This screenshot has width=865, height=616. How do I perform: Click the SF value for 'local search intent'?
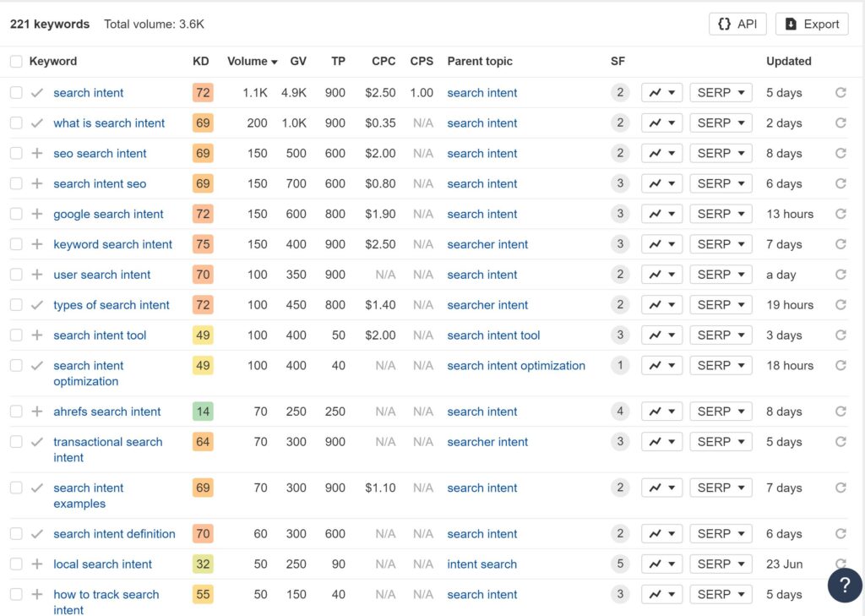click(619, 564)
